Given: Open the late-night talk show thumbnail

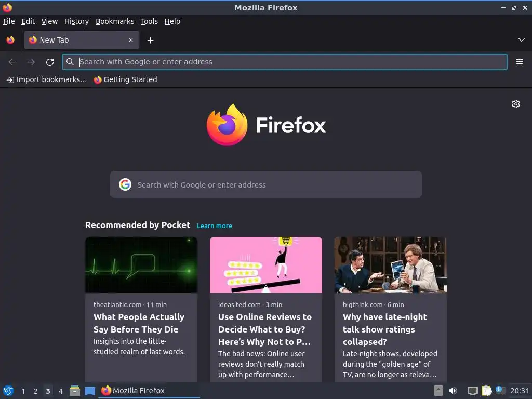Looking at the screenshot, I should click(391, 265).
